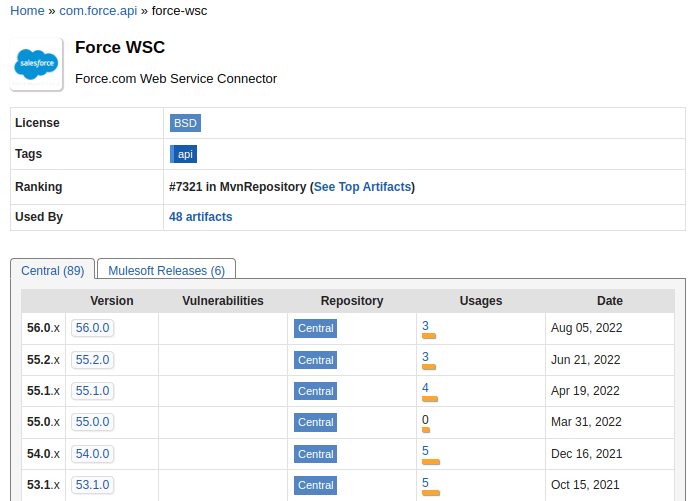The width and height of the screenshot is (691, 501).
Task: Click Central repository badge for 55.1.0
Action: click(316, 391)
